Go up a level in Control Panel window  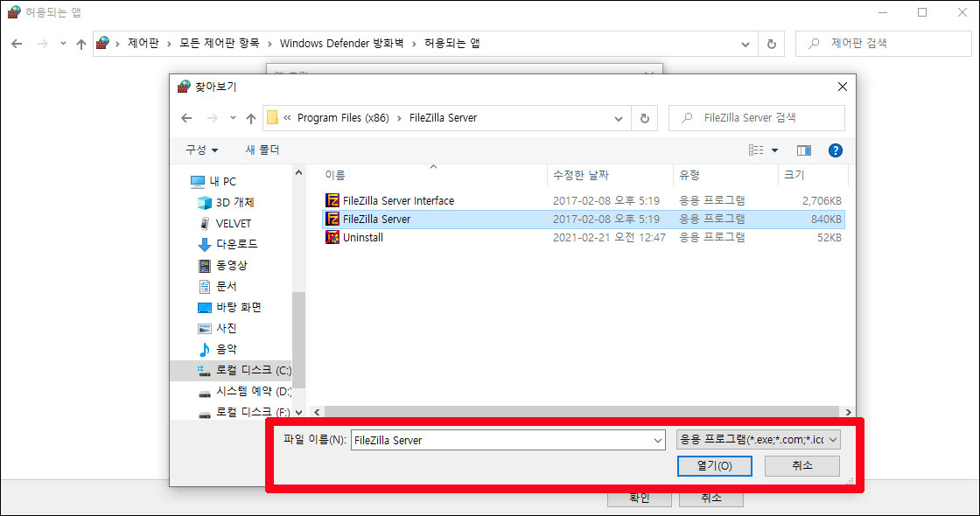point(81,44)
